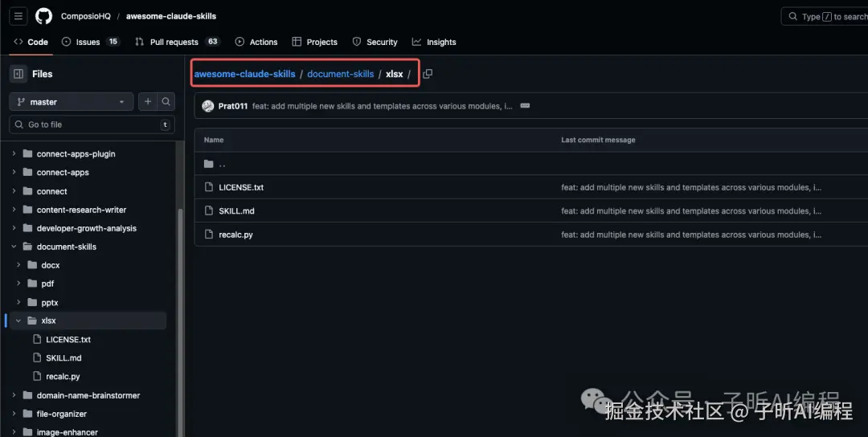Click the GitHub logo
Image resolution: width=868 pixels, height=437 pixels.
(43, 16)
